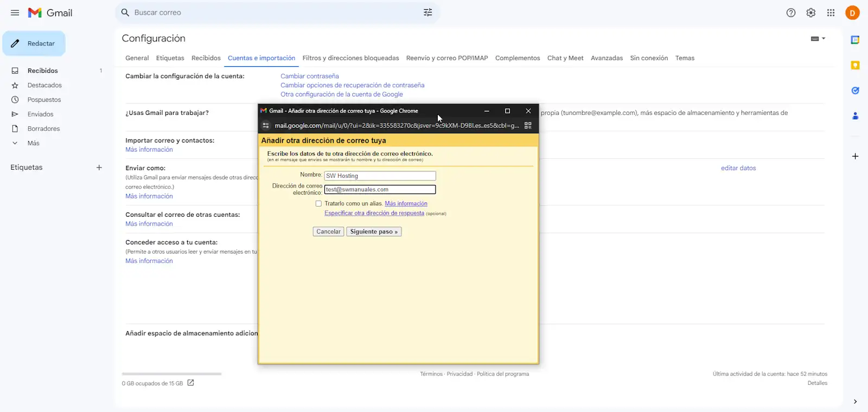The width and height of the screenshot is (868, 412).
Task: Click Cambiar opciones de recuperación de contraseña
Action: (353, 85)
